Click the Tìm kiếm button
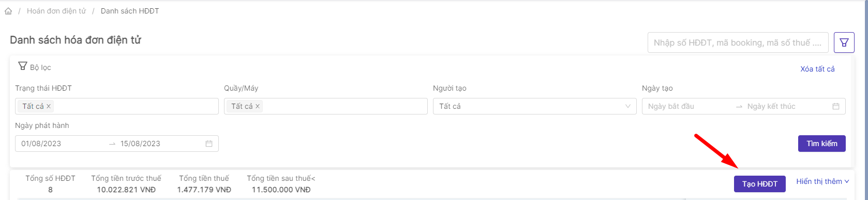This screenshot has width=868, height=200. click(x=822, y=144)
